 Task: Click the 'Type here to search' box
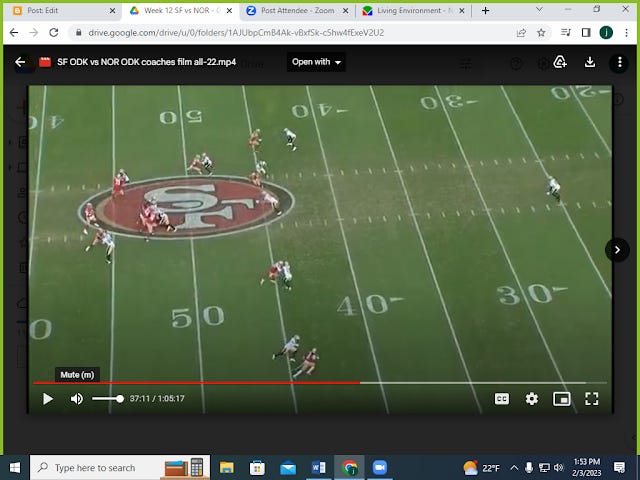point(120,467)
